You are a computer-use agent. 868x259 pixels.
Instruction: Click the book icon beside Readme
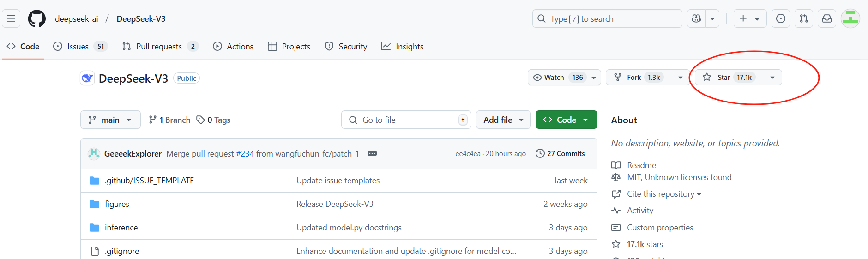point(616,165)
